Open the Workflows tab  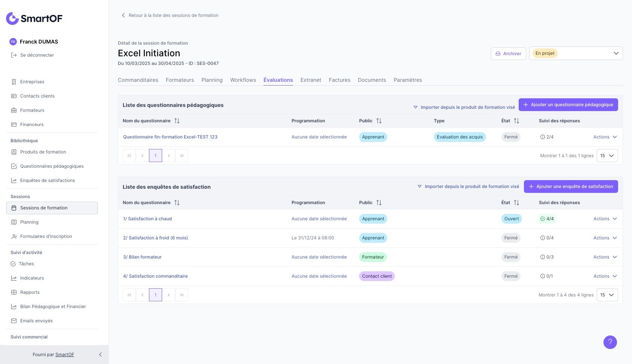(243, 80)
